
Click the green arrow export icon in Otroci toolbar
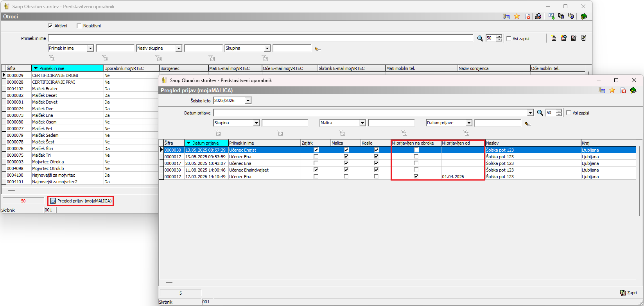point(551,16)
